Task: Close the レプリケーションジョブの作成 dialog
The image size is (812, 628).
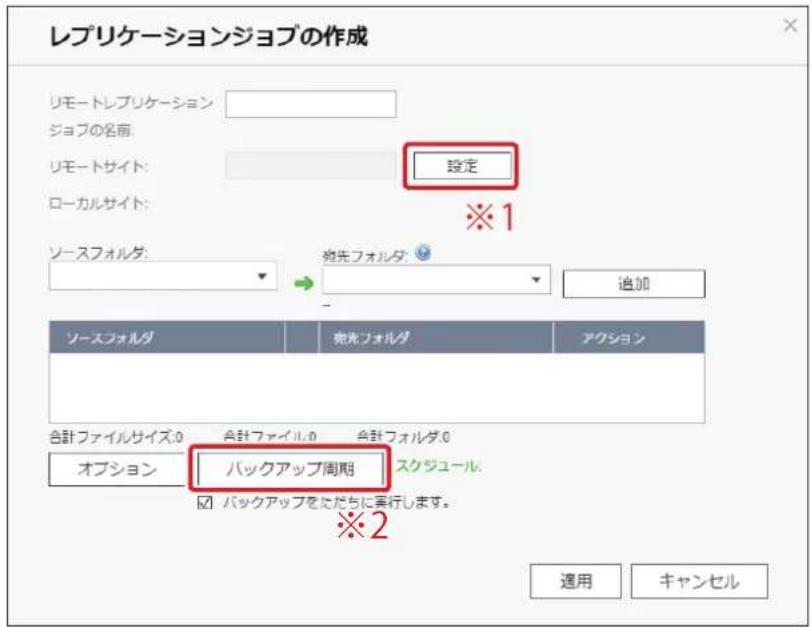Action: tap(790, 25)
